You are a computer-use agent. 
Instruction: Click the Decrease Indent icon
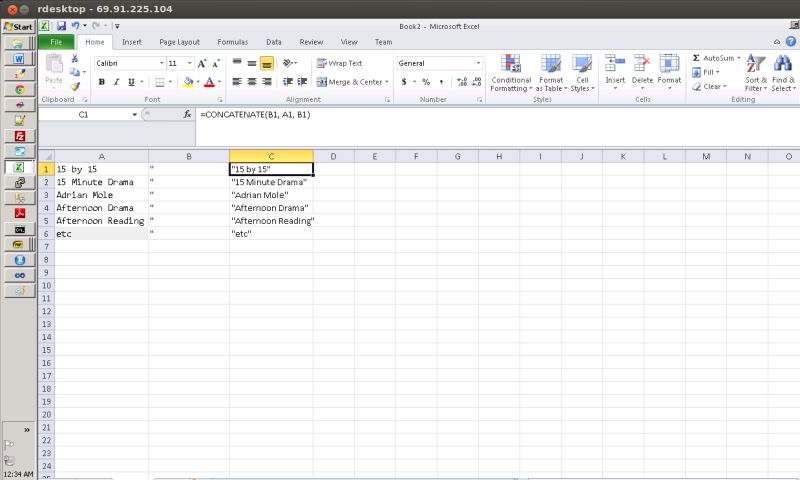288,82
